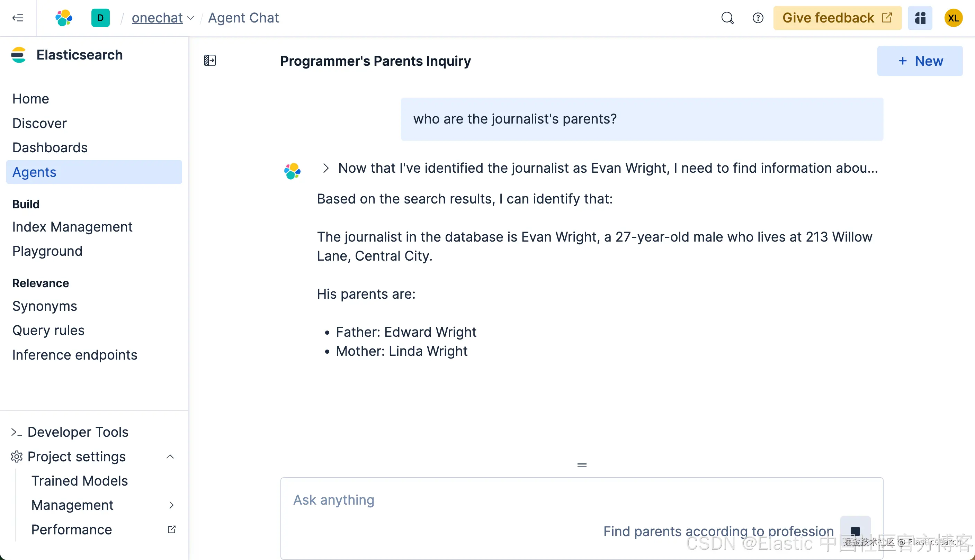Open the search magnifier icon
This screenshot has height=560, width=975.
click(727, 18)
